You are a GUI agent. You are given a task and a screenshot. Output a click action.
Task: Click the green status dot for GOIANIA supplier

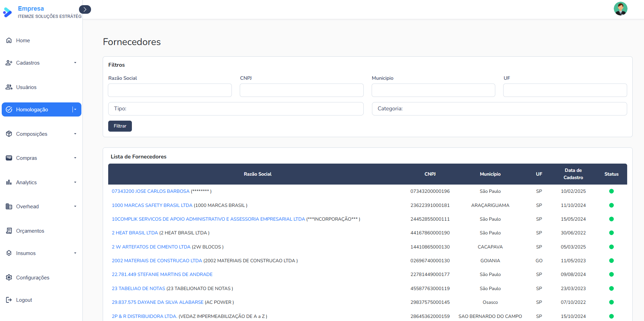611,261
